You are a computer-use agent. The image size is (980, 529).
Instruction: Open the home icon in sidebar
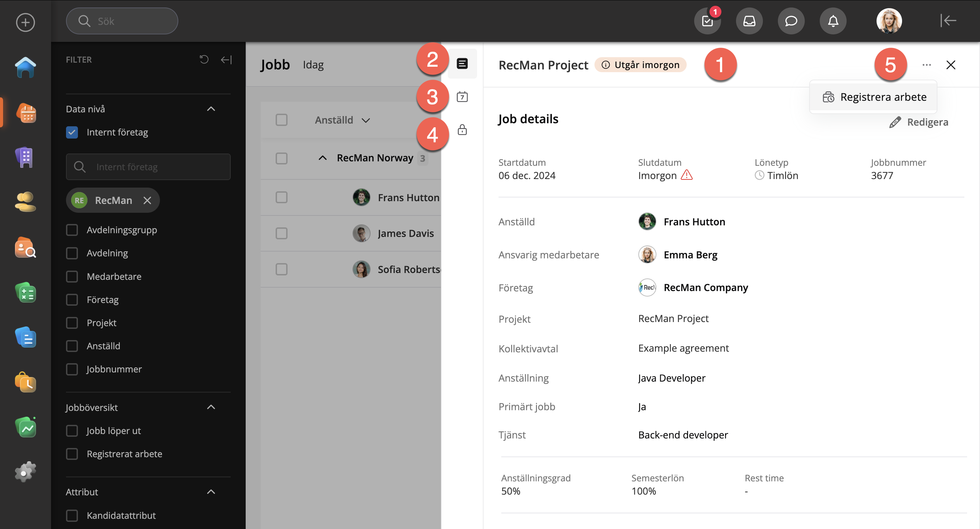26,67
